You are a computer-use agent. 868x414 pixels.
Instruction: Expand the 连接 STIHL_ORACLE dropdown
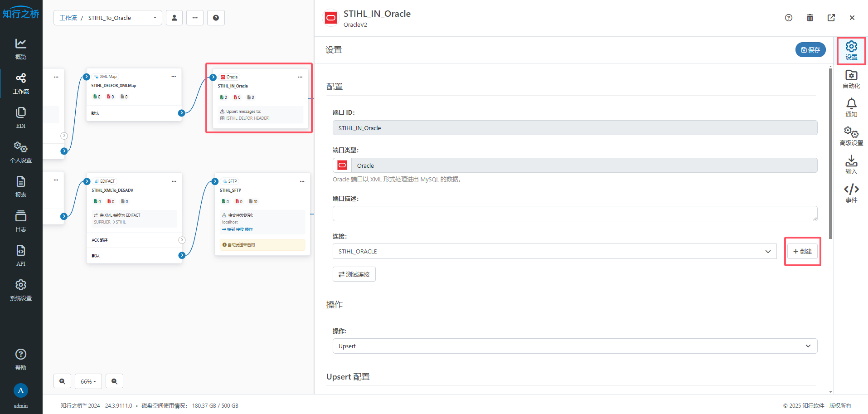coord(554,251)
